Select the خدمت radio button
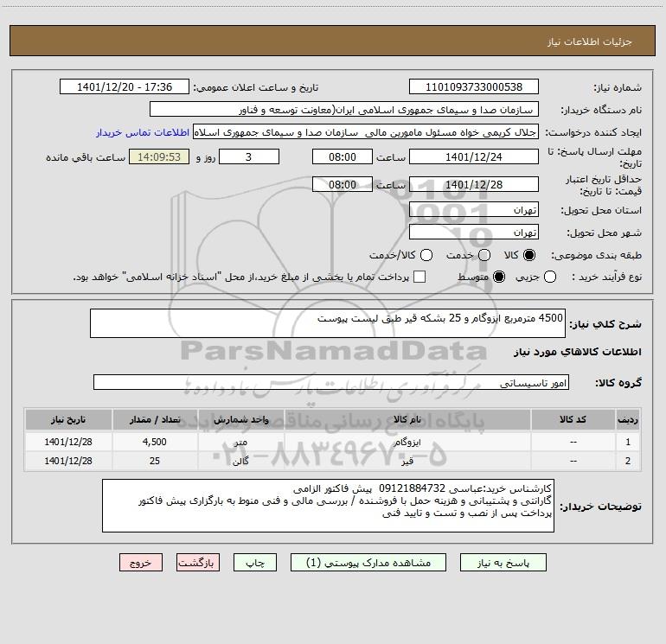Screen dimensions: 666x644 pyautogui.click(x=484, y=255)
